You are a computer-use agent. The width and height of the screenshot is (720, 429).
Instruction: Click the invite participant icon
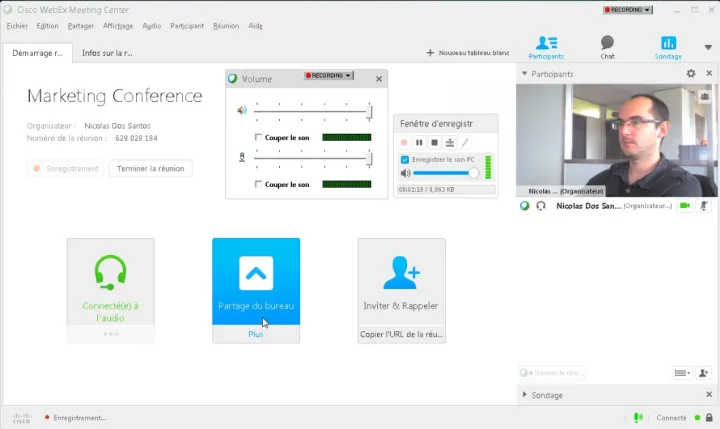[x=703, y=373]
